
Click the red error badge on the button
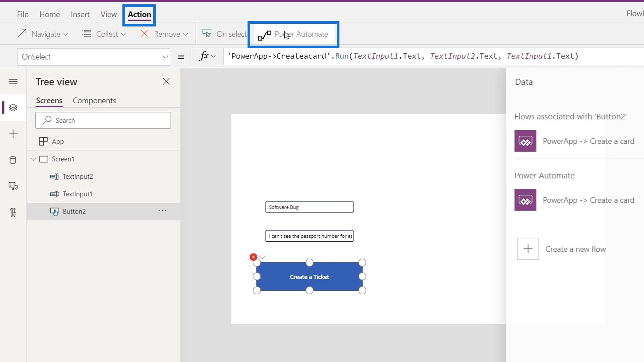(x=253, y=257)
